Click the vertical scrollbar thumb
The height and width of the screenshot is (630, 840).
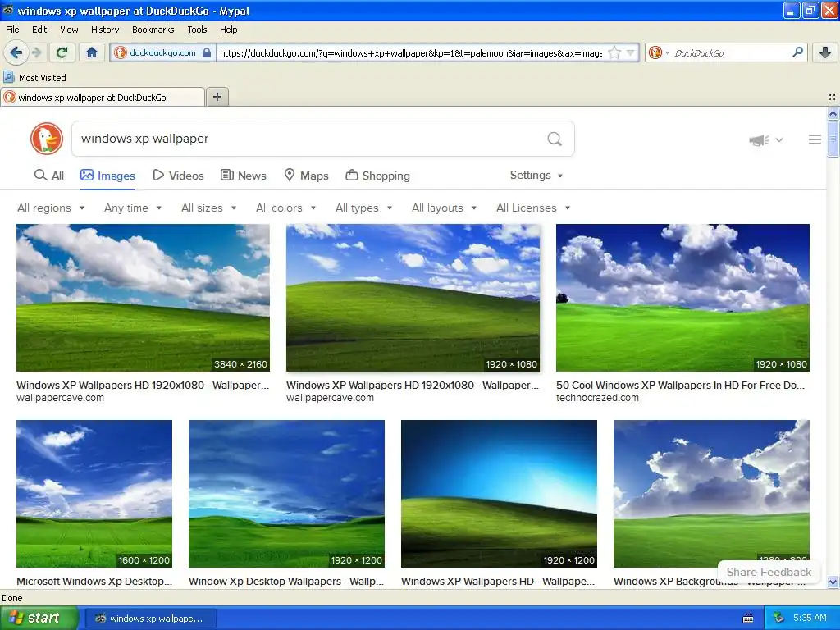click(x=833, y=139)
